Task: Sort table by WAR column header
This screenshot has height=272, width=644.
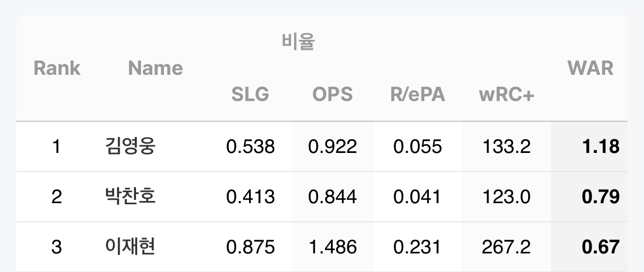Action: [x=590, y=68]
